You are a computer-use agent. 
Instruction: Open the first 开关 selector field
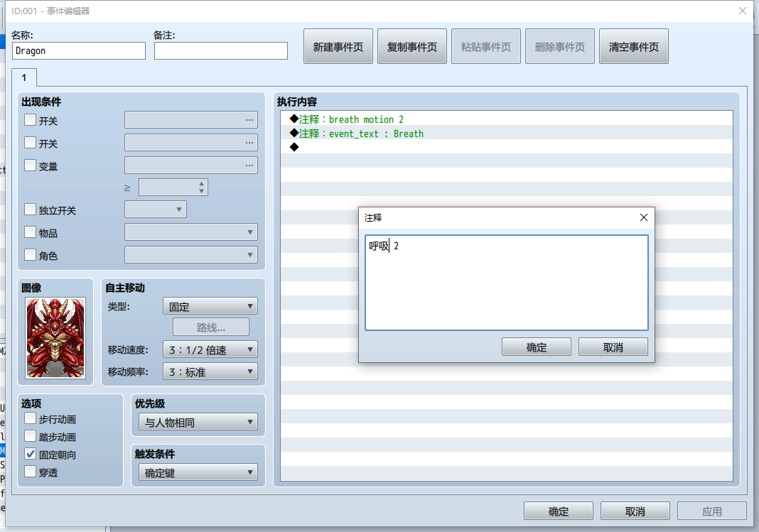(190, 119)
